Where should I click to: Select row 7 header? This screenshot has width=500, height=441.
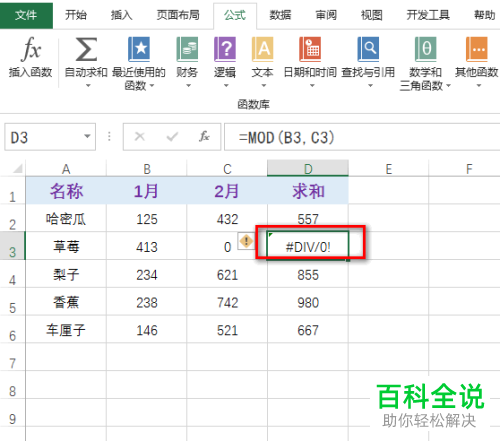[13, 357]
